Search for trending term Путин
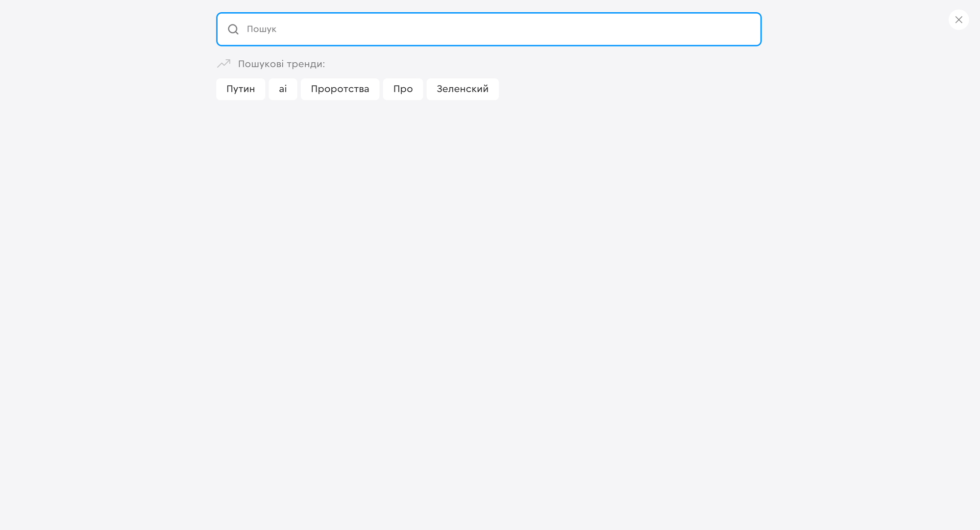Image resolution: width=980 pixels, height=530 pixels. [x=241, y=89]
